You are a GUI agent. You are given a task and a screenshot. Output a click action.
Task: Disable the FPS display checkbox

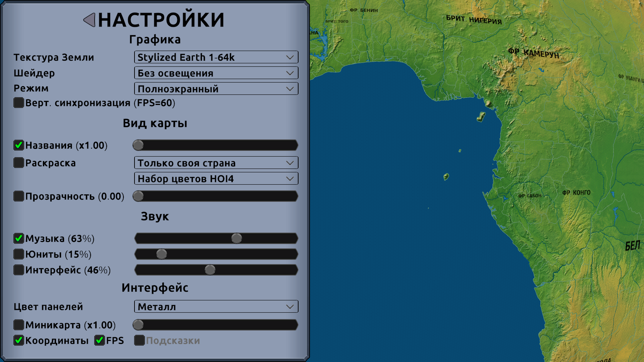click(100, 340)
